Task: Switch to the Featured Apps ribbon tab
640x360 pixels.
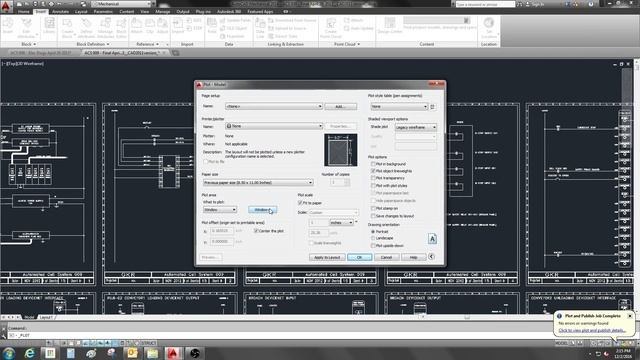Action: click(x=260, y=12)
